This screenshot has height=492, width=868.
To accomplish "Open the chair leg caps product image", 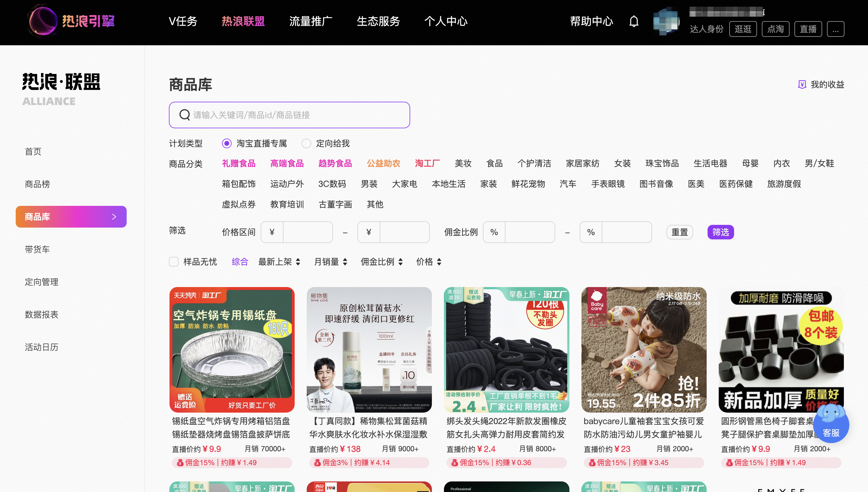I will pos(781,350).
